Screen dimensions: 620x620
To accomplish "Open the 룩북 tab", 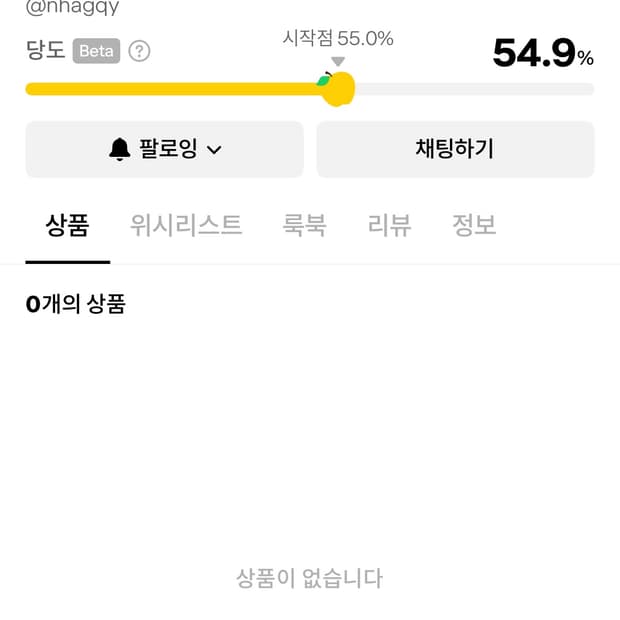I will [304, 225].
